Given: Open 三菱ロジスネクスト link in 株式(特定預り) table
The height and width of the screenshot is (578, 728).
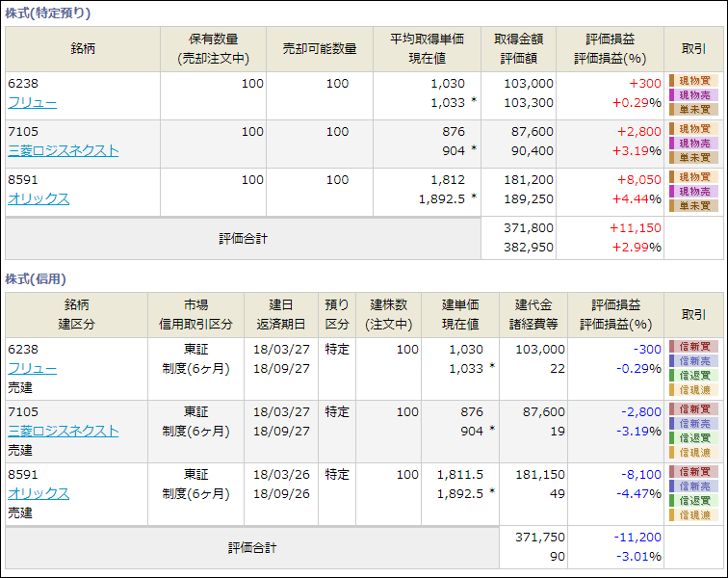Looking at the screenshot, I should point(64,151).
